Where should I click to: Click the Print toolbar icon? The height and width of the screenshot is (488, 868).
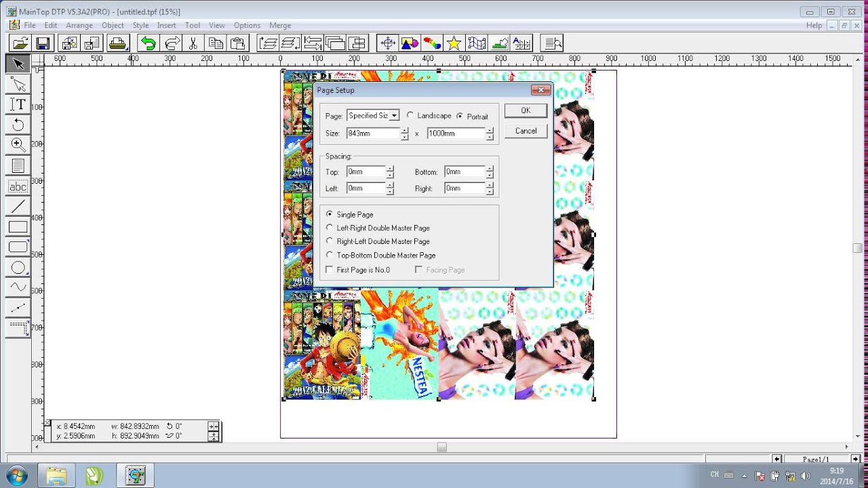(x=118, y=43)
